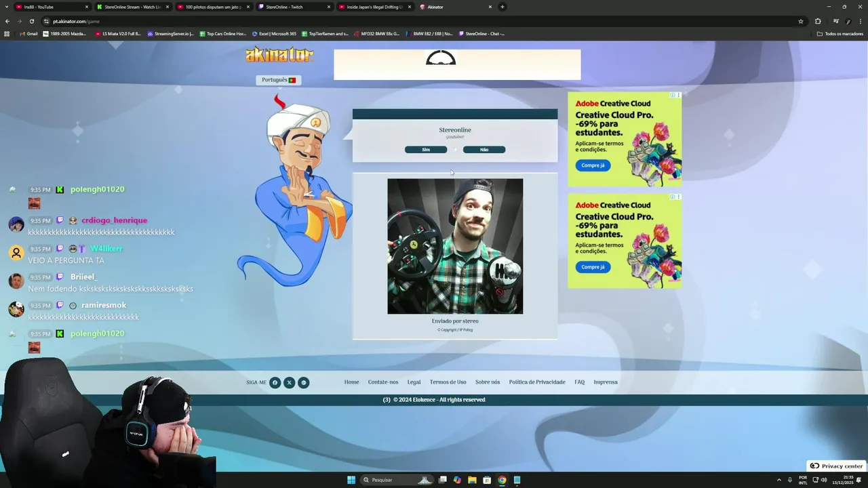Open the Imprensa footer link
This screenshot has width=868, height=488.
(x=606, y=382)
